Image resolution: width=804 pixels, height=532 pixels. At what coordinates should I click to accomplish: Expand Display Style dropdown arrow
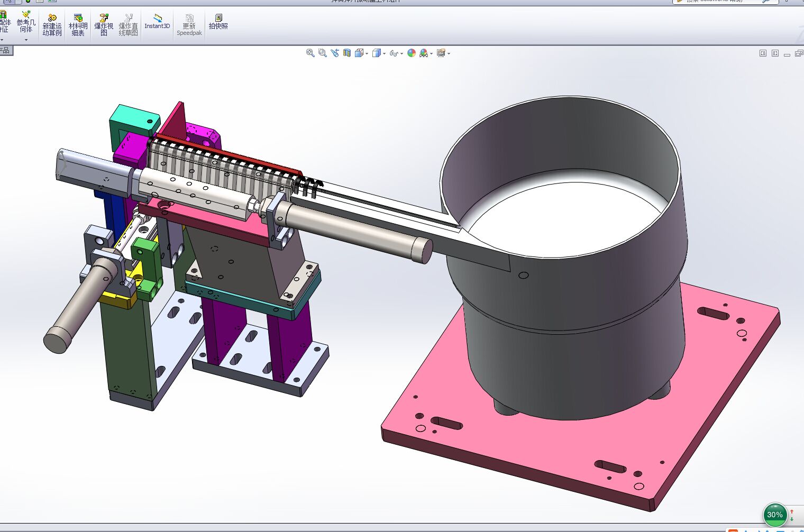click(384, 53)
